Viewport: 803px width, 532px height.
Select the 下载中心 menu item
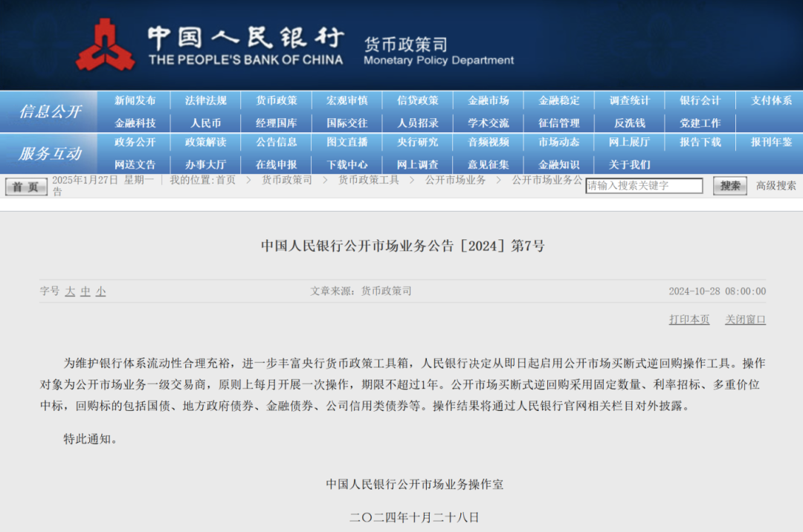click(347, 165)
